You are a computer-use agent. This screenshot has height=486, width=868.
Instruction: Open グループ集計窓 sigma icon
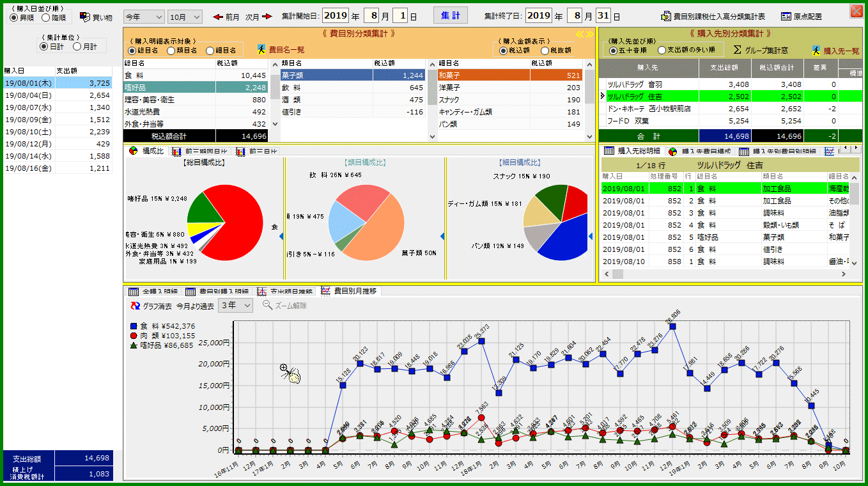tap(737, 50)
